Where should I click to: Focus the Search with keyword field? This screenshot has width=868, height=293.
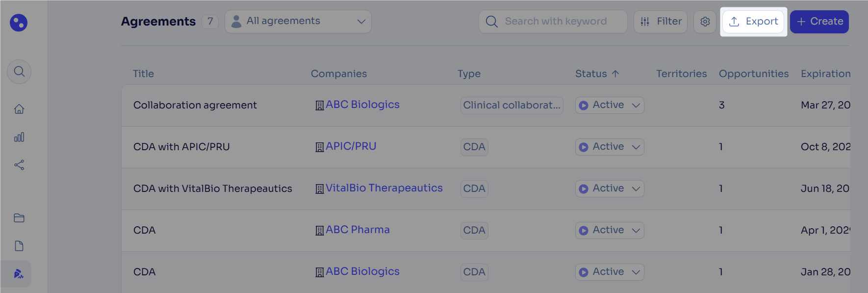553,22
